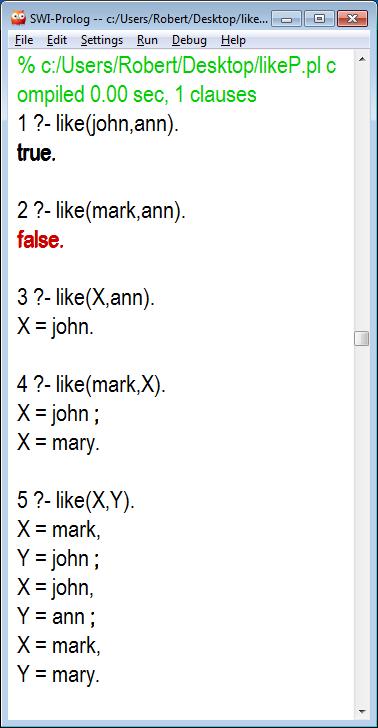Open the Debug menu
The image size is (378, 728).
point(189,40)
